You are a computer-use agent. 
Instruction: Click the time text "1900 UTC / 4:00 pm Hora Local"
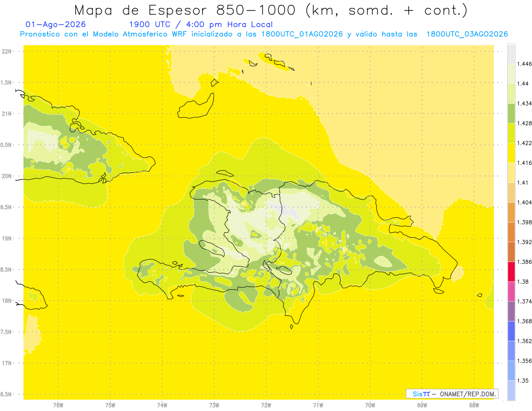click(x=201, y=24)
